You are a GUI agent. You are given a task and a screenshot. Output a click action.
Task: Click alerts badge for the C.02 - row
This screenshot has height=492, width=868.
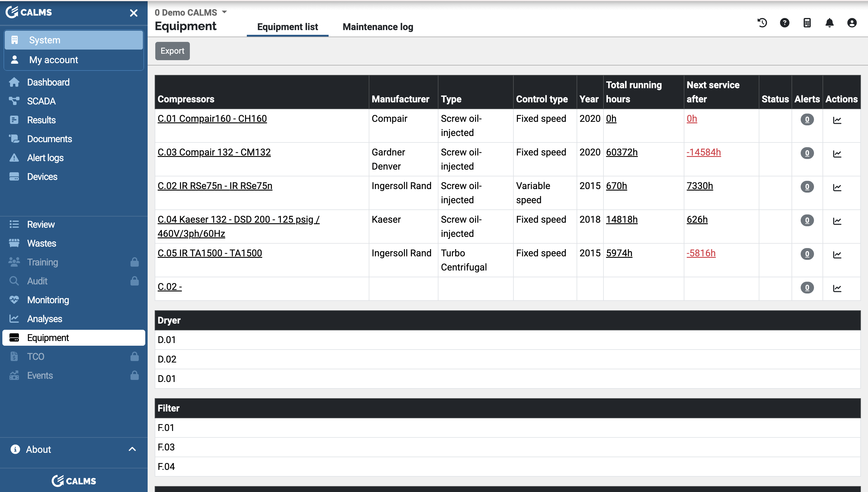[807, 287]
